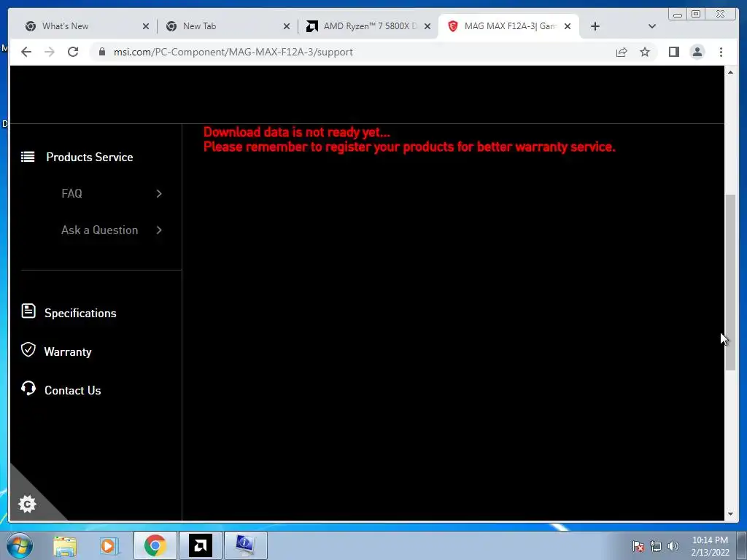The height and width of the screenshot is (560, 747).
Task: Click the page scrollbar down arrow
Action: 730,514
